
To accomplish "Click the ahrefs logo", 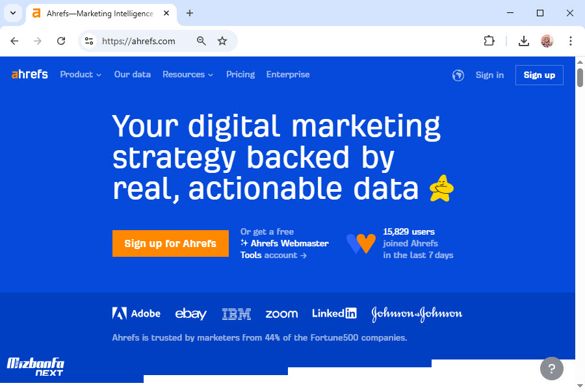I will 29,74.
